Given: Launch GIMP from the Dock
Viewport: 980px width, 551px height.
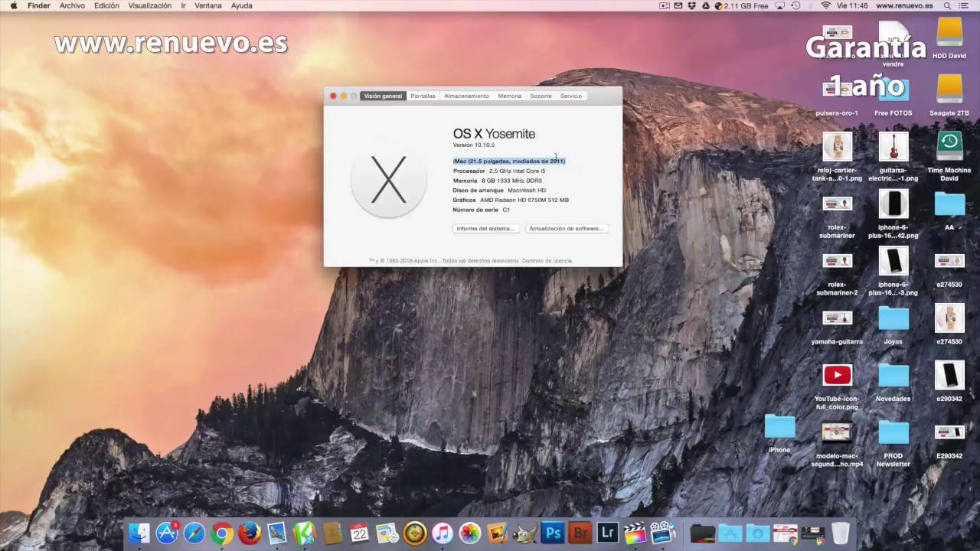Looking at the screenshot, I should click(x=525, y=533).
